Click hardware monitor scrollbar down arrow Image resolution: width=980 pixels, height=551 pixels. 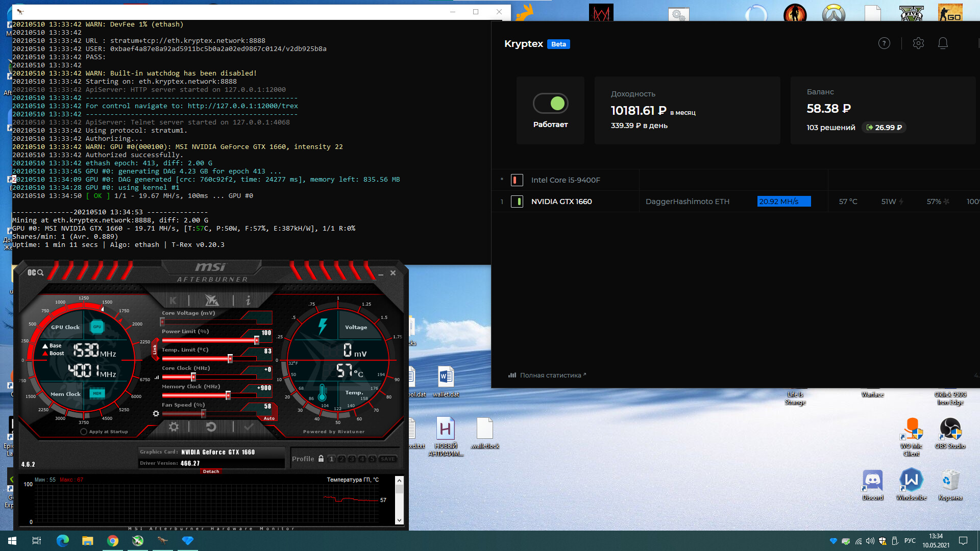click(x=399, y=520)
